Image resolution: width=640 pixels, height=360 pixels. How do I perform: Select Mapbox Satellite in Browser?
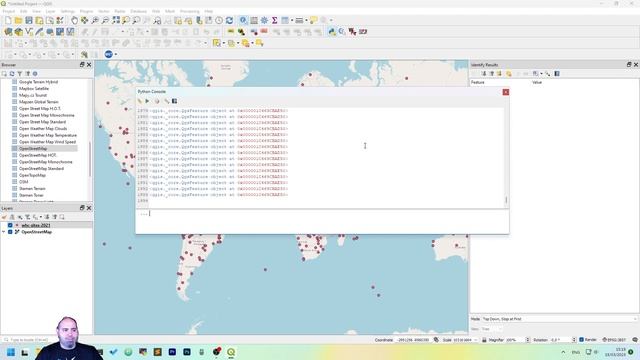click(33, 88)
